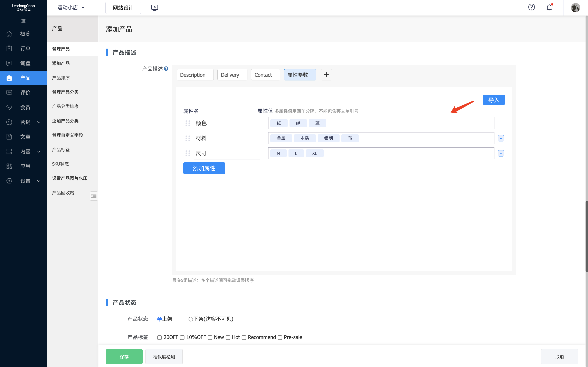Open 产品标签 in the submenu
Image resolution: width=588 pixels, height=367 pixels.
click(61, 150)
